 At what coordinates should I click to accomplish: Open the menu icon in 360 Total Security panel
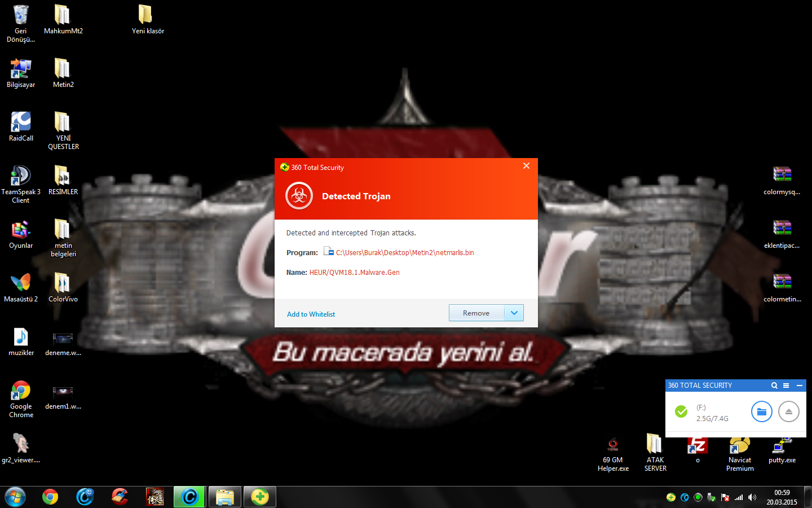pos(786,386)
